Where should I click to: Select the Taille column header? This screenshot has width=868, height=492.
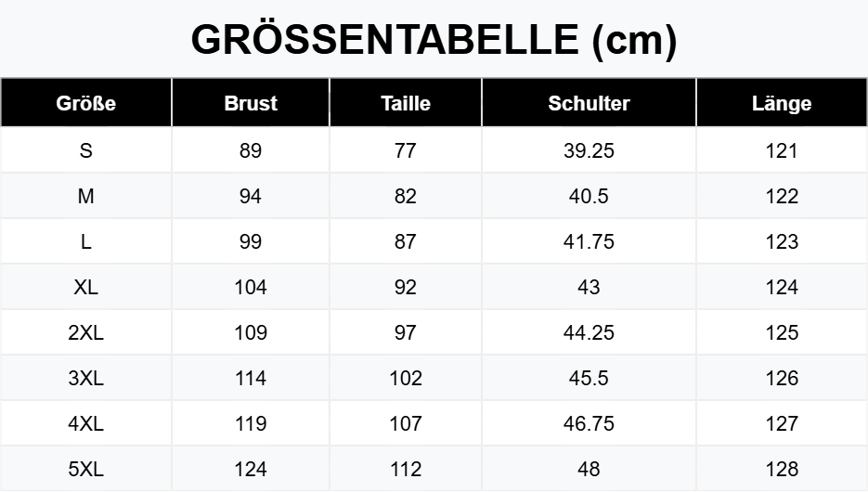406,103
